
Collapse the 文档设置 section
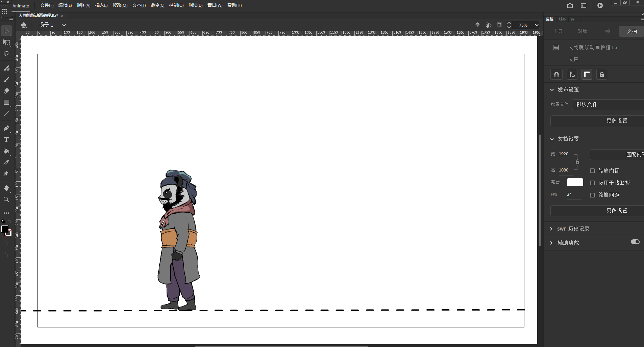tap(552, 139)
